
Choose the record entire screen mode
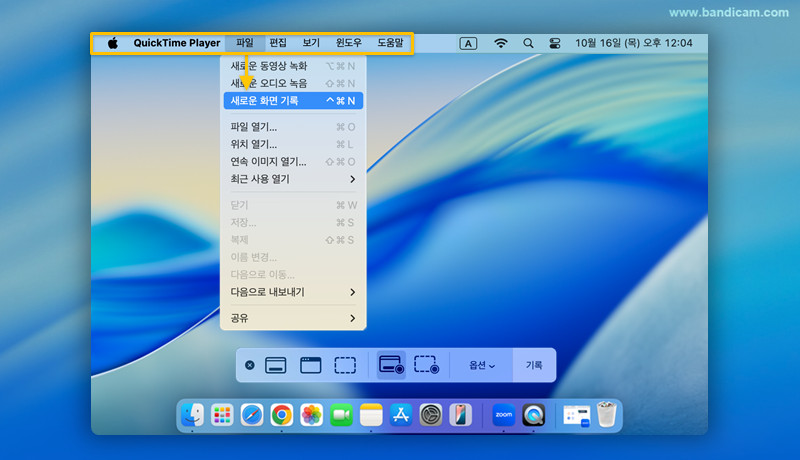[391, 366]
